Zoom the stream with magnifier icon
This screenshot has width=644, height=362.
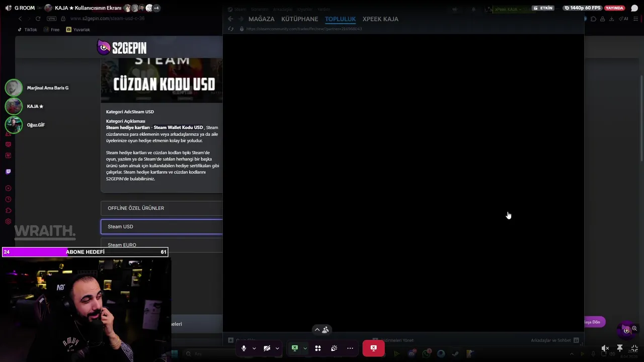click(x=634, y=328)
